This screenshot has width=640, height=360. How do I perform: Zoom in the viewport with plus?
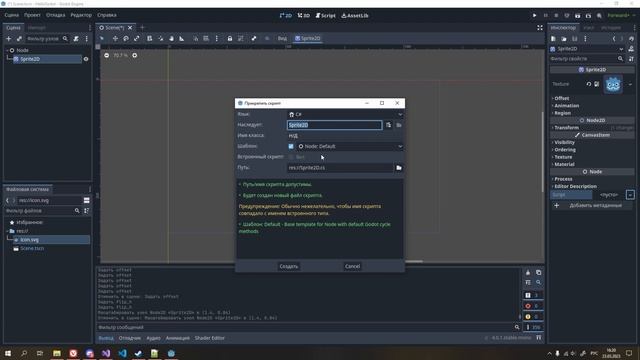[x=135, y=55]
